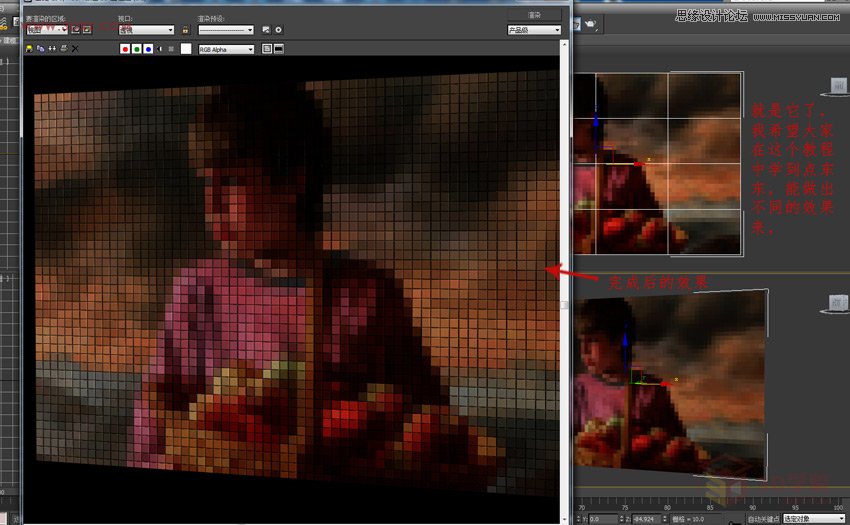Image resolution: width=850 pixels, height=525 pixels.
Task: Click frame 95 on the timeline
Action: [x=795, y=508]
